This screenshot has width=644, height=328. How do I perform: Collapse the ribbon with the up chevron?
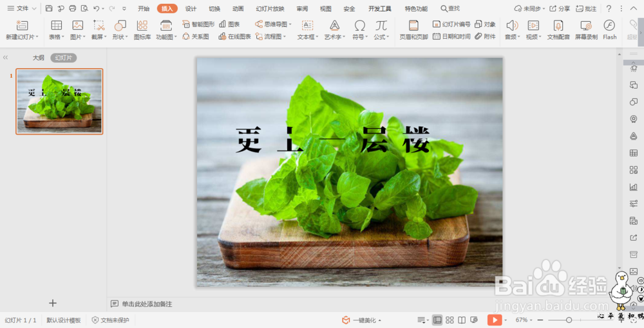[634, 8]
